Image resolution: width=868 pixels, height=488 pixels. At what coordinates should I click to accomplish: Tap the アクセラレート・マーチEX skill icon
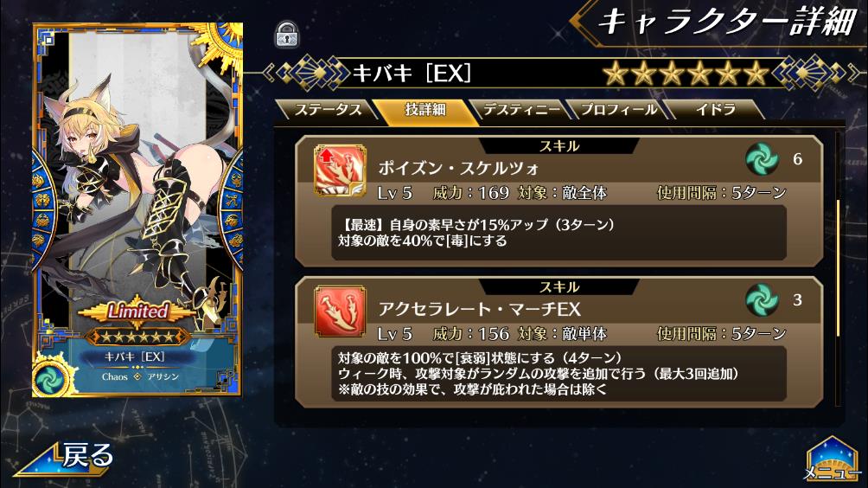pyautogui.click(x=340, y=311)
